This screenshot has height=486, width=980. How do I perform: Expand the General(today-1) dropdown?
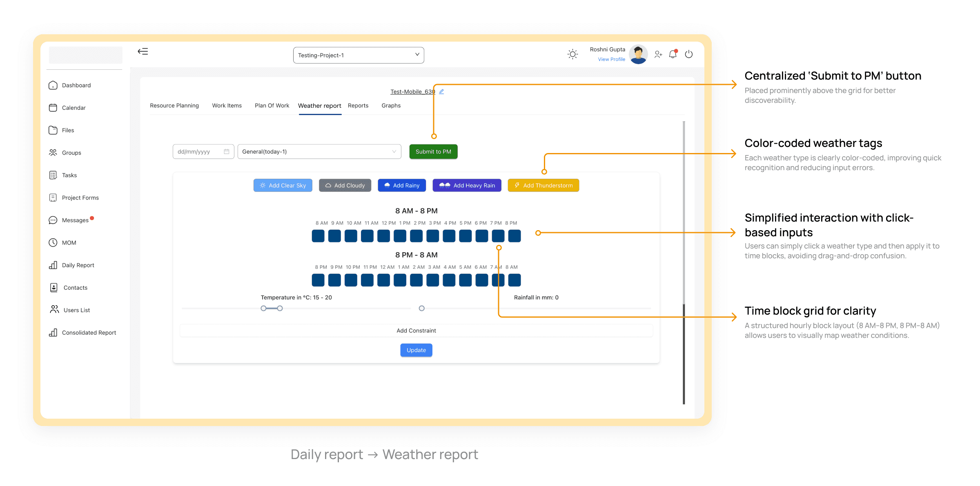click(x=319, y=152)
